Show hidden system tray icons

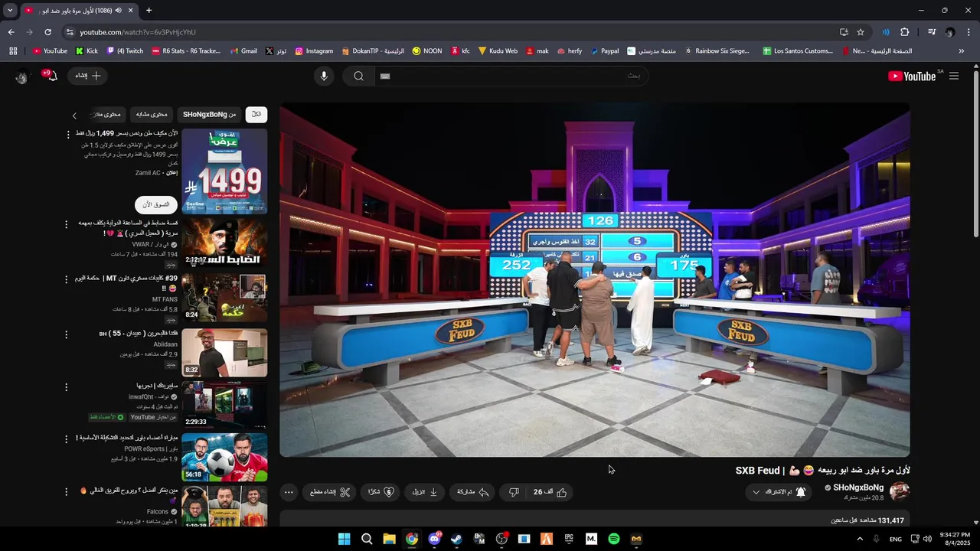point(860,539)
